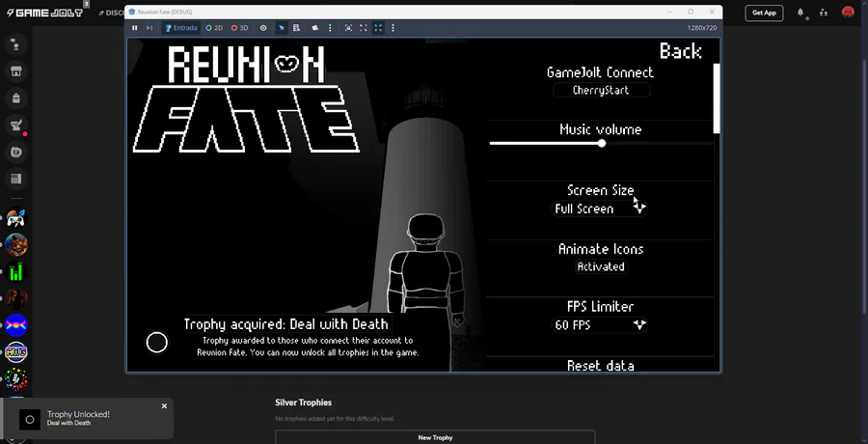Click the Silver Trophies heading

304,402
